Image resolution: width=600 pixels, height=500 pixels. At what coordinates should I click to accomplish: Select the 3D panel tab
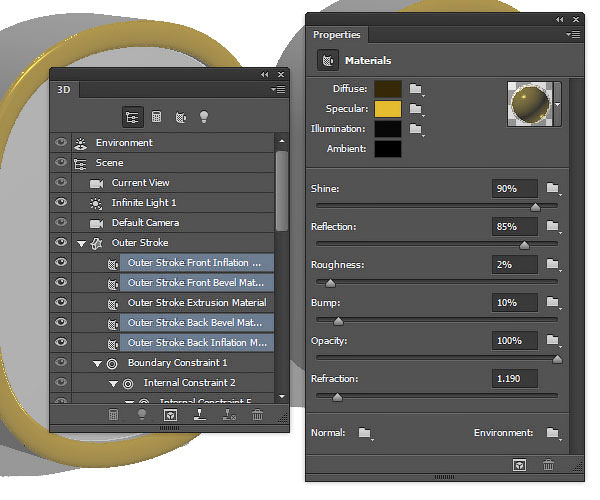64,90
